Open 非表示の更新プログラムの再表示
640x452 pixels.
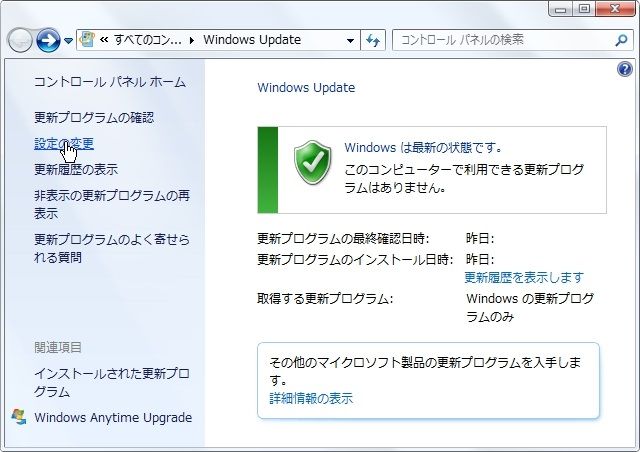112,204
